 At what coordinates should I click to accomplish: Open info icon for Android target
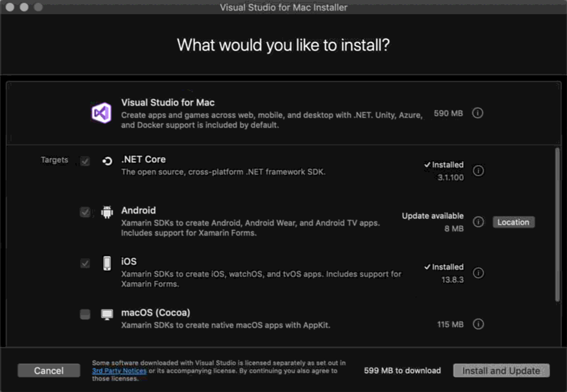click(x=478, y=222)
